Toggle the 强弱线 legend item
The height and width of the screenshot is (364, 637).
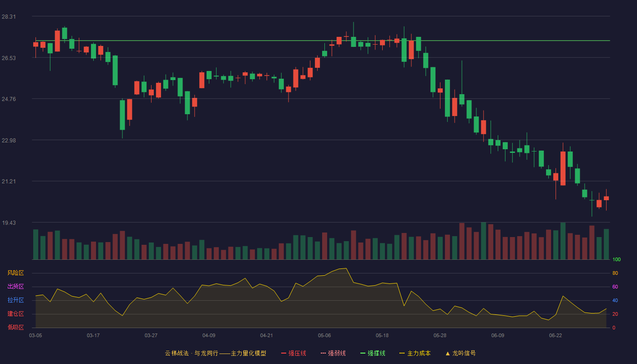tap(333, 353)
